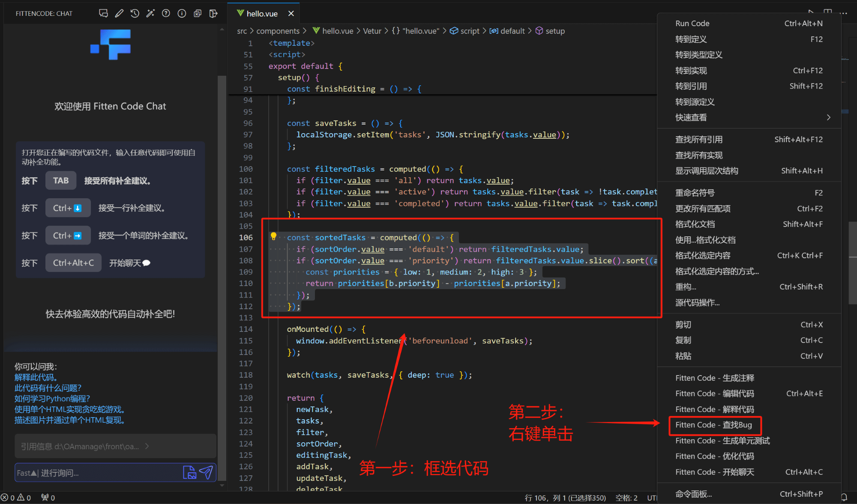The image size is (857, 504).
Task: Click 使用单个HTML实现贪吃蛇游戏 link
Action: 69,409
